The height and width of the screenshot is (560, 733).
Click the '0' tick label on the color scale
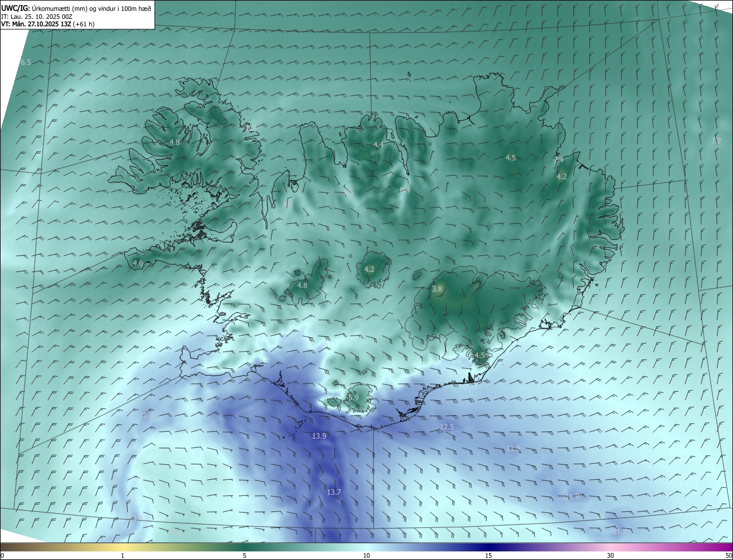pos(2,555)
